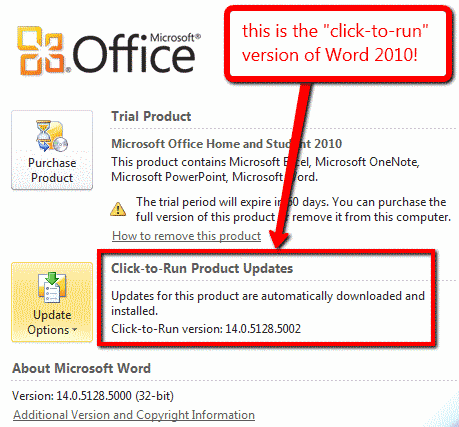Click the Purchase Product button label
This screenshot has height=427, width=459.
pyautogui.click(x=52, y=170)
